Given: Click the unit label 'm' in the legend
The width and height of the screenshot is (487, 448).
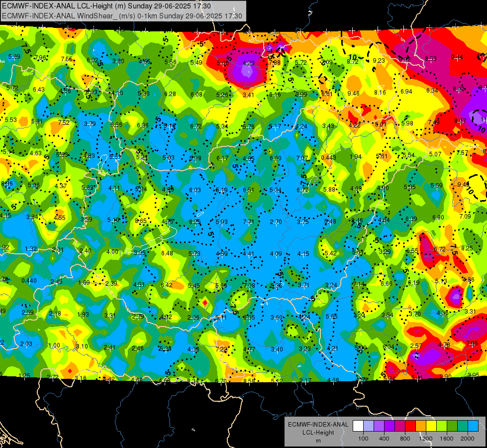Looking at the screenshot, I should pos(318,441).
